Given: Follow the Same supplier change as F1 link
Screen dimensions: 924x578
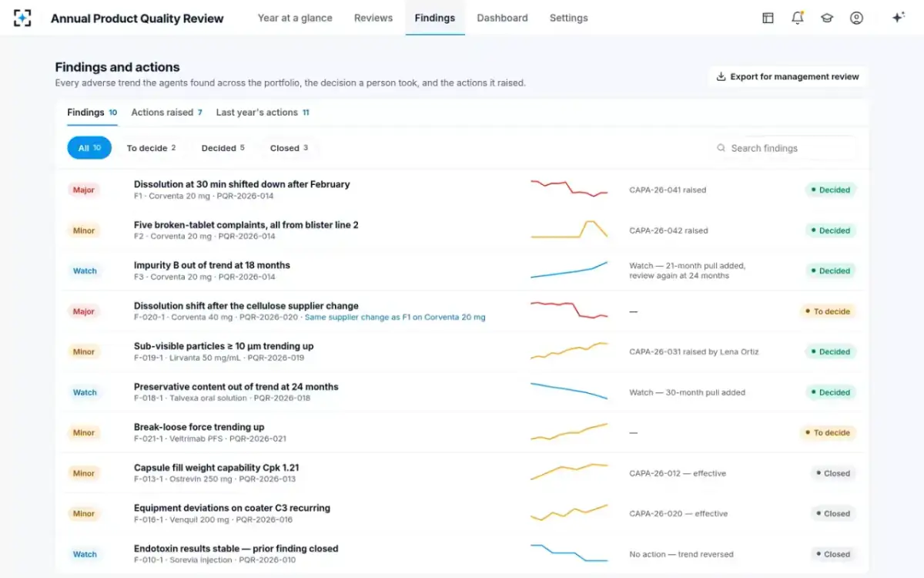Looking at the screenshot, I should tap(395, 318).
